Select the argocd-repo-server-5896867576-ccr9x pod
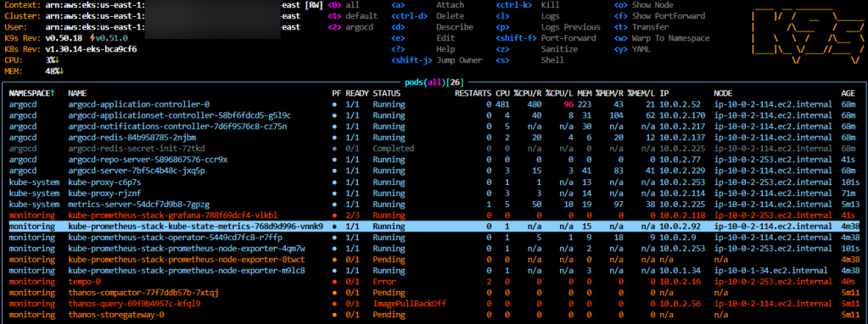The height and width of the screenshot is (324, 868). 434,159
